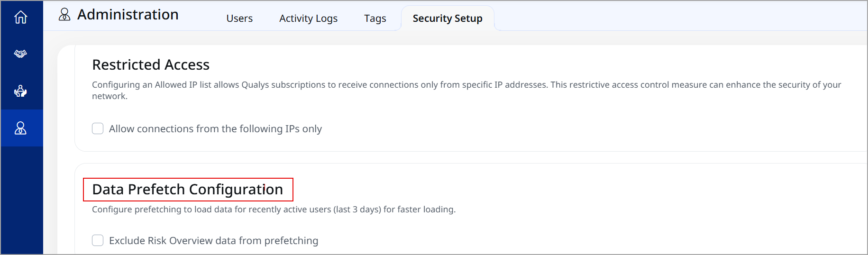This screenshot has width=868, height=255.
Task: Open the Activity Logs tab
Action: click(308, 18)
